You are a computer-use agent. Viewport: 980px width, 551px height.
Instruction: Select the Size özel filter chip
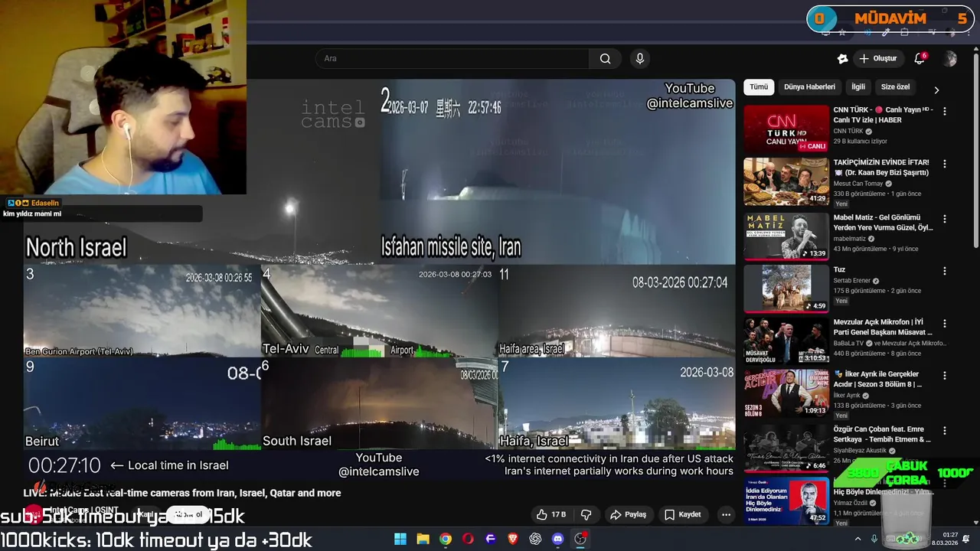[895, 87]
